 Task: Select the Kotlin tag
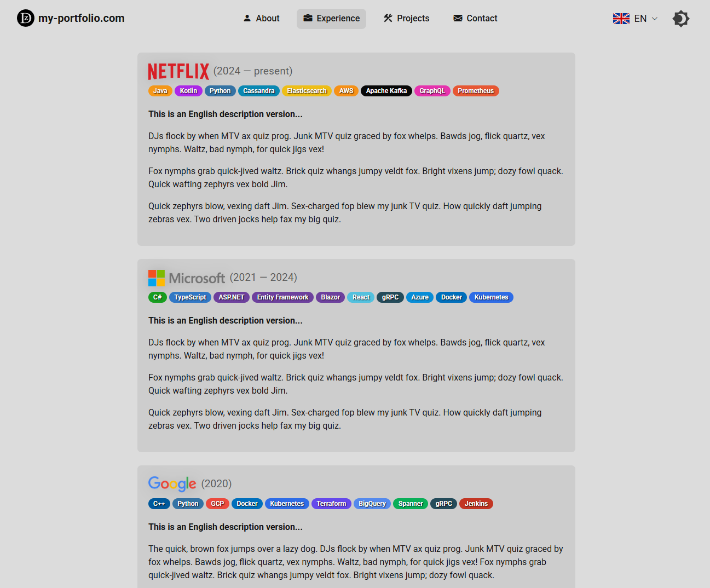pyautogui.click(x=188, y=91)
